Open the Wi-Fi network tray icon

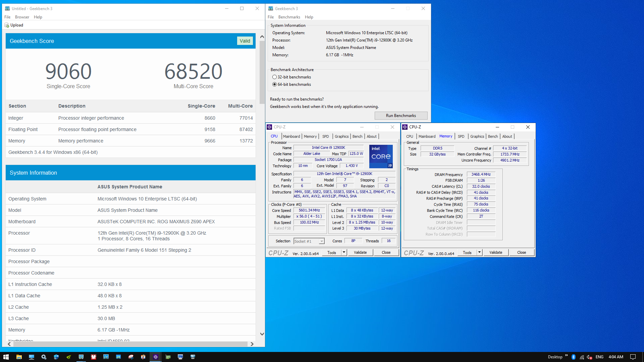tap(582, 357)
